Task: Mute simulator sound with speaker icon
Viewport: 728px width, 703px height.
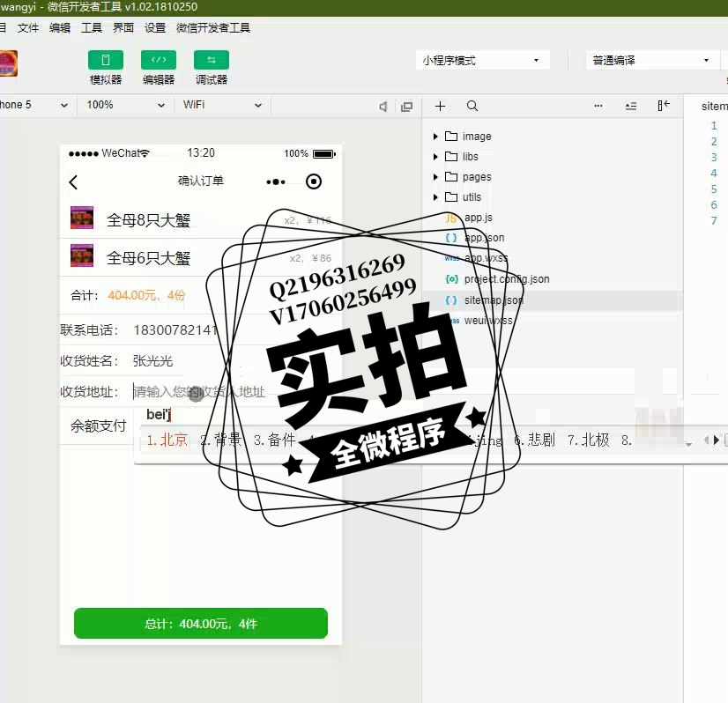Action: (383, 107)
